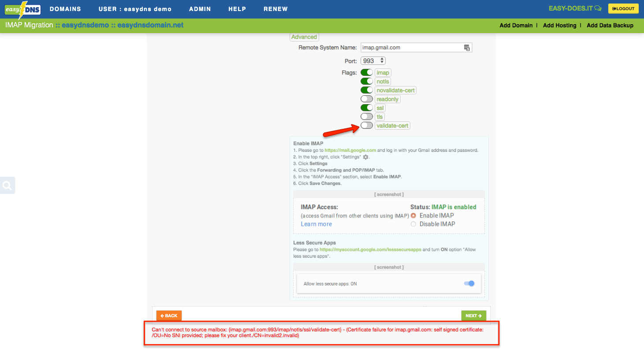
Task: Click Add Domain link
Action: [x=516, y=26]
